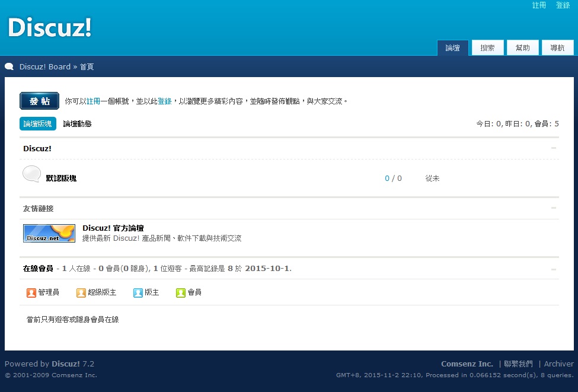Image resolution: width=578 pixels, height=392 pixels.
Task: Click the Discuz! link in Powered by footer
Action: pyautogui.click(x=66, y=364)
